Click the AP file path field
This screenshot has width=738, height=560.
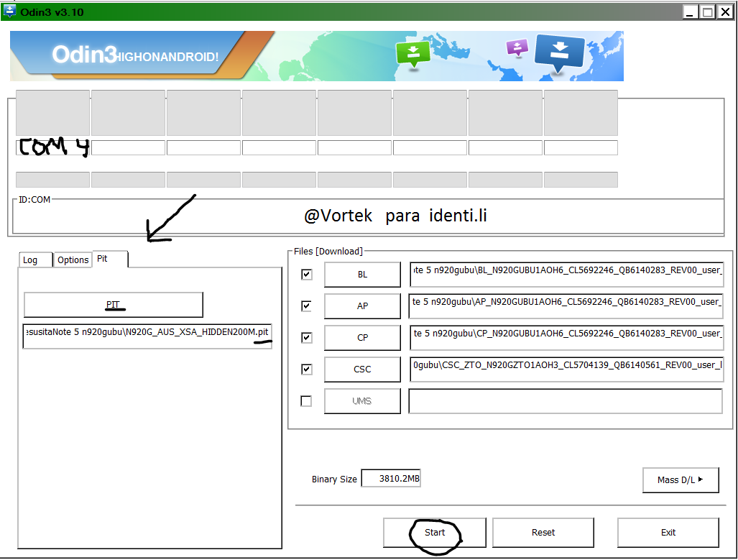(x=566, y=306)
